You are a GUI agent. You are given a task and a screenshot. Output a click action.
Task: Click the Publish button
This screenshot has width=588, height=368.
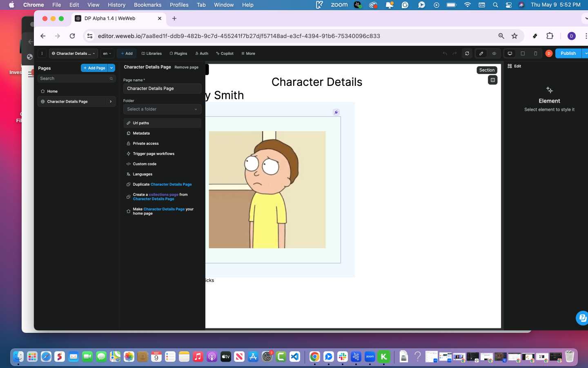coord(568,54)
